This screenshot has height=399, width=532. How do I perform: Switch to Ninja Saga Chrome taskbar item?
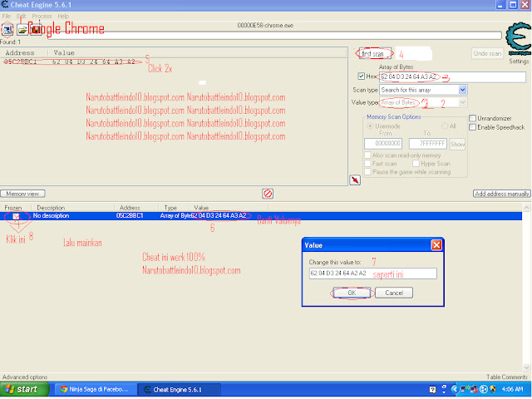pyautogui.click(x=95, y=390)
